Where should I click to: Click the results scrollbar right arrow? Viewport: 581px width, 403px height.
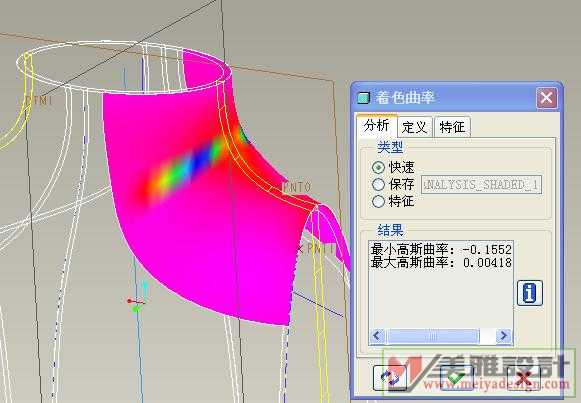tap(504, 336)
